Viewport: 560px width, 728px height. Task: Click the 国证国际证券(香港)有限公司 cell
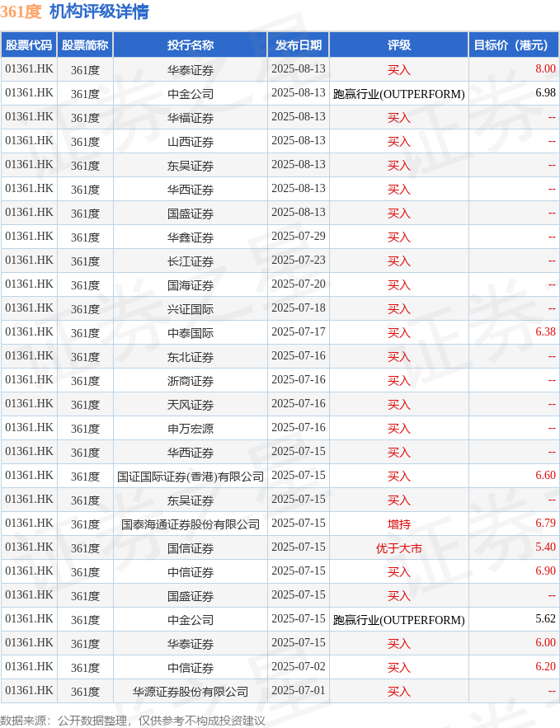click(x=191, y=477)
